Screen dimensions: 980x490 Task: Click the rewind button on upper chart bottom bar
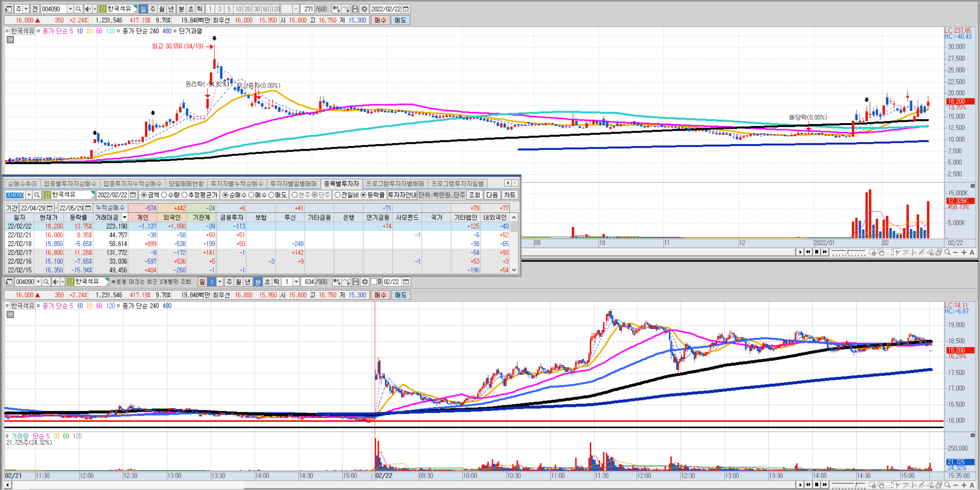808,252
